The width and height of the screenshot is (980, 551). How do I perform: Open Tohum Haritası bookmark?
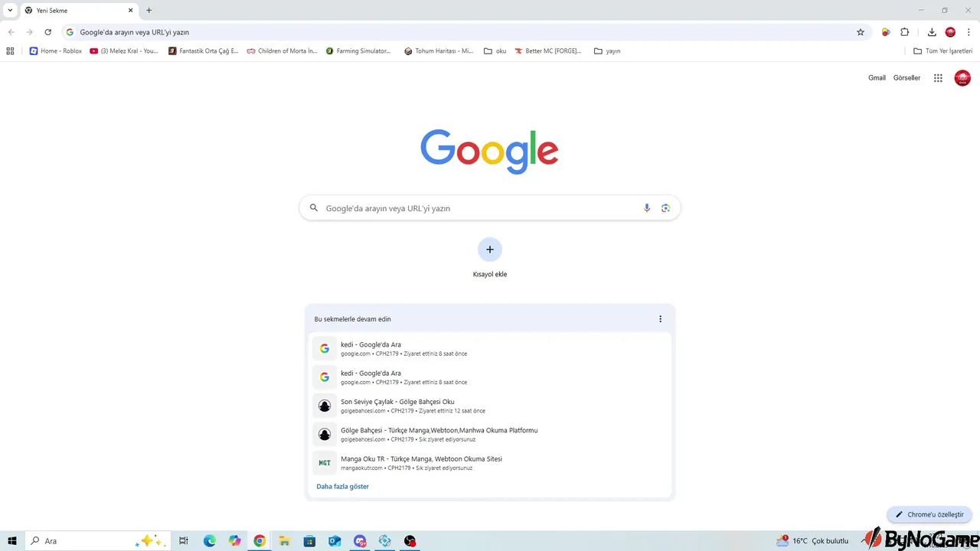pyautogui.click(x=439, y=51)
